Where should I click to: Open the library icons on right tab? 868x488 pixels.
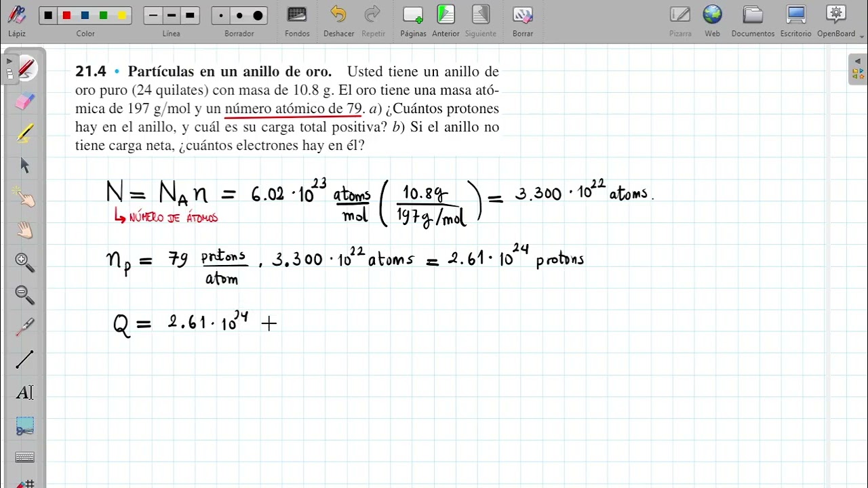pos(859,75)
